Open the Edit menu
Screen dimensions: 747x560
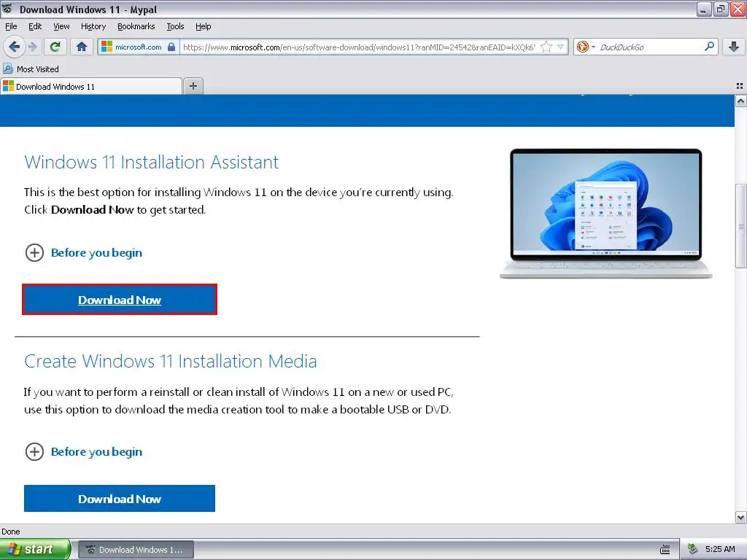[x=35, y=26]
